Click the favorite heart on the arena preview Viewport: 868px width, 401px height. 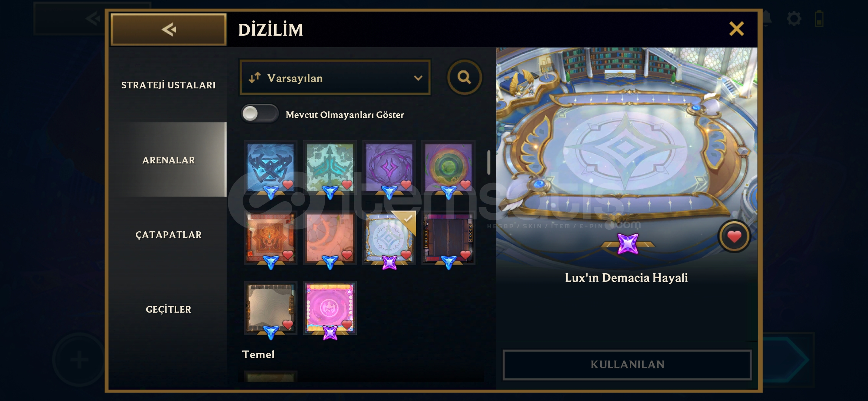[x=734, y=236]
